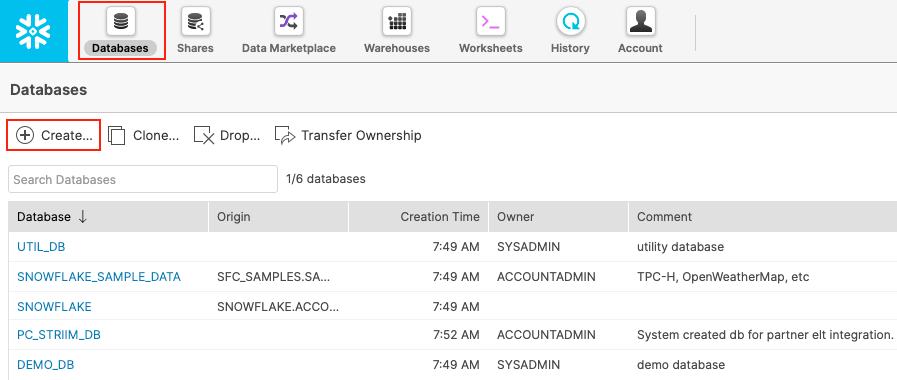
Task: Open the Account icon
Action: [x=641, y=21]
